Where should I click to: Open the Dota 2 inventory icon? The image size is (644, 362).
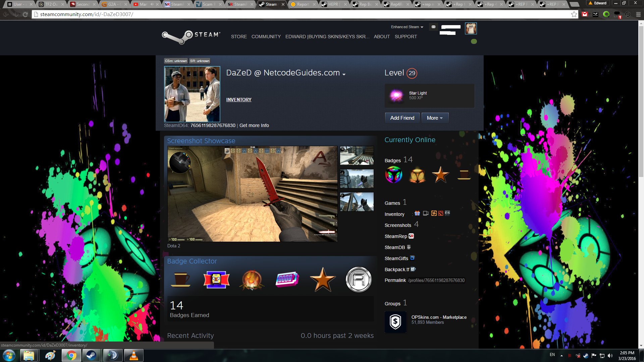coord(440,213)
